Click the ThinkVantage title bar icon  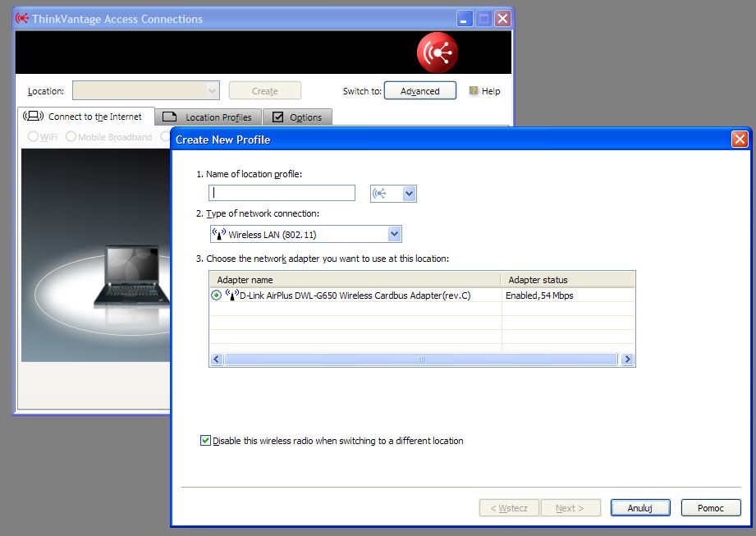point(22,19)
